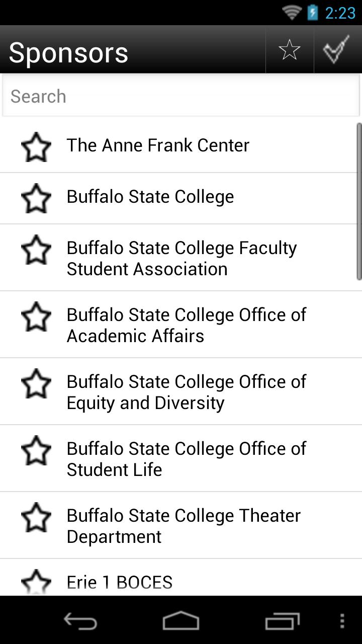This screenshot has width=362, height=644.
Task: Open The Anne Frank Center details
Action: [x=158, y=145]
